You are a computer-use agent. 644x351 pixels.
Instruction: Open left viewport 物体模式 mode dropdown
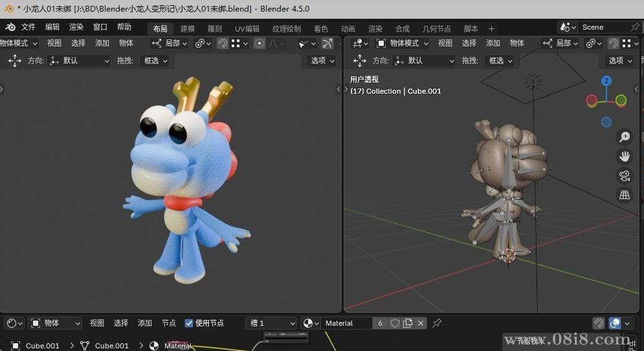pyautogui.click(x=19, y=43)
